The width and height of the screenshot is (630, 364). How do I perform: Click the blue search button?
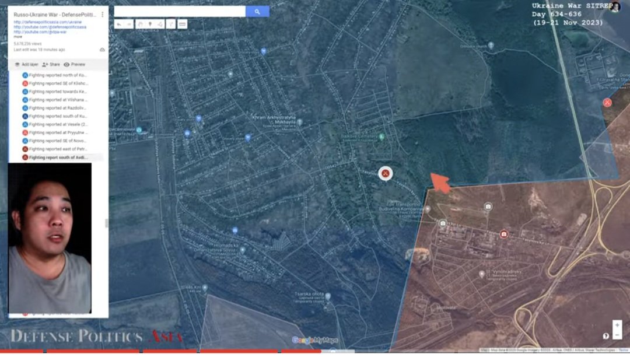pyautogui.click(x=257, y=12)
